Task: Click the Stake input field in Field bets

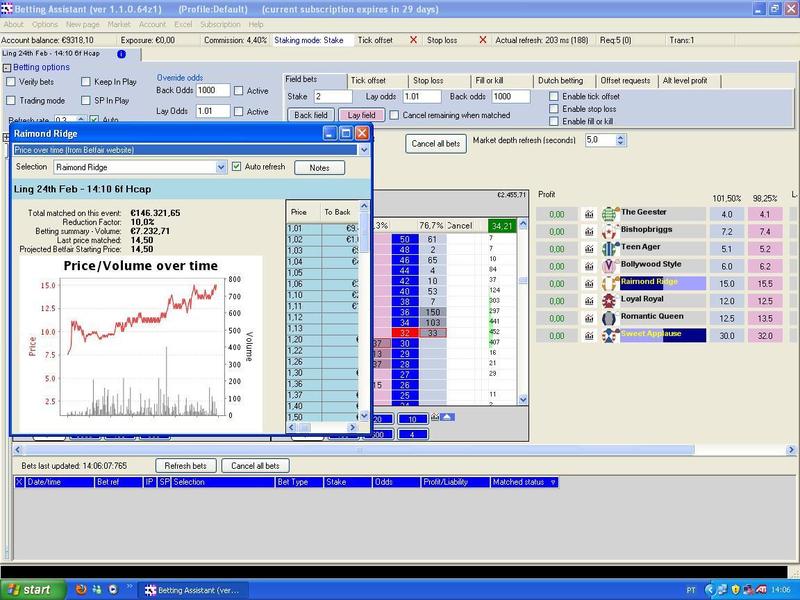Action: point(333,96)
